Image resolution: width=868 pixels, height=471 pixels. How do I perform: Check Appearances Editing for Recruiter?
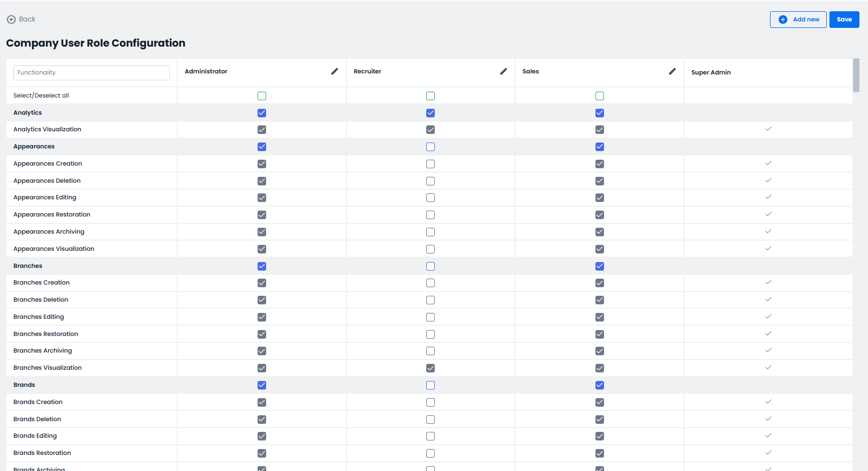tap(431, 198)
